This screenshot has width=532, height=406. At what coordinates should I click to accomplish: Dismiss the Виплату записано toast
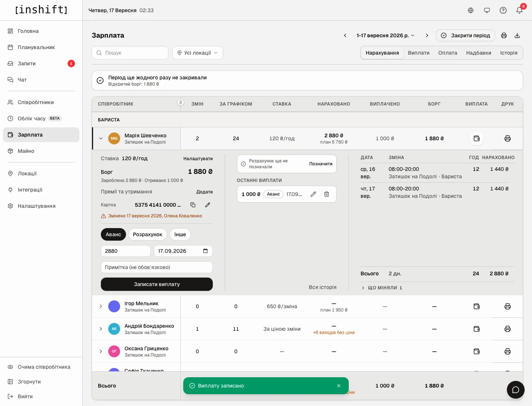[339, 386]
